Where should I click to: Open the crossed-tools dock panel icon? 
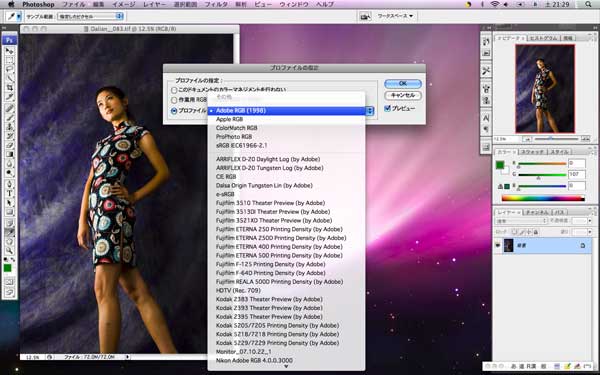pos(486,71)
